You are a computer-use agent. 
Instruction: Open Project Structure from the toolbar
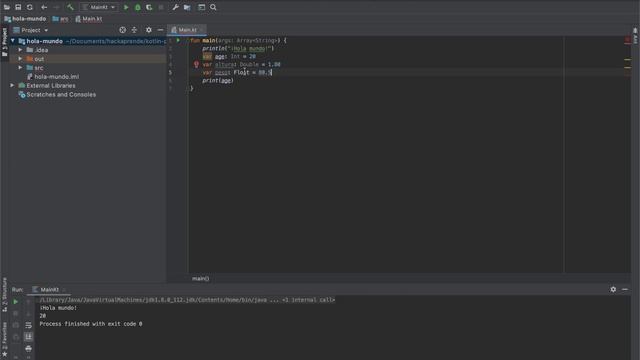[x=187, y=7]
